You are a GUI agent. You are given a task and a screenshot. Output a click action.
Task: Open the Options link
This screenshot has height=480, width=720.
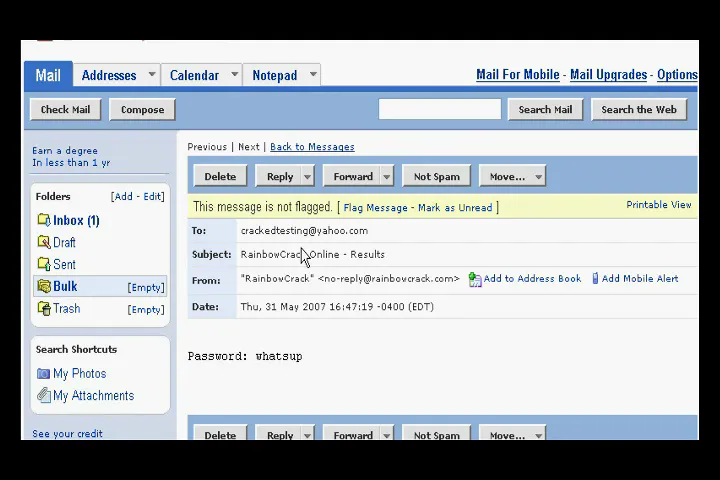(677, 74)
